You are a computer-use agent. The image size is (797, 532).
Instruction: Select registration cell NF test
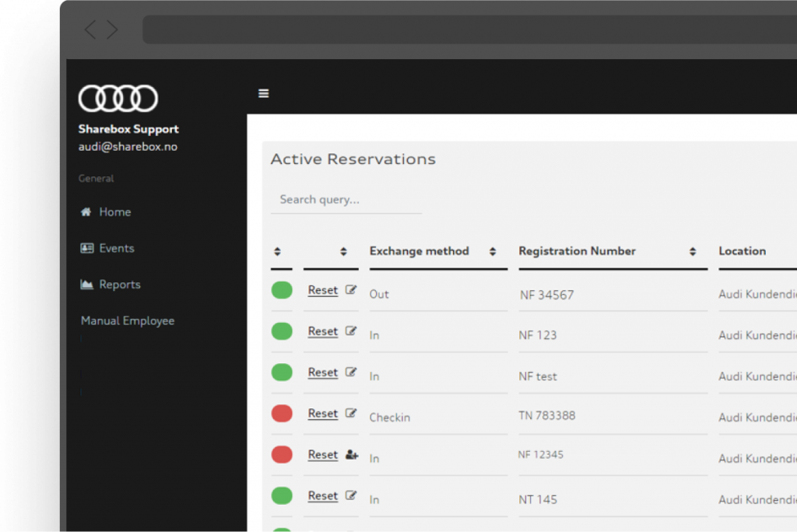538,376
